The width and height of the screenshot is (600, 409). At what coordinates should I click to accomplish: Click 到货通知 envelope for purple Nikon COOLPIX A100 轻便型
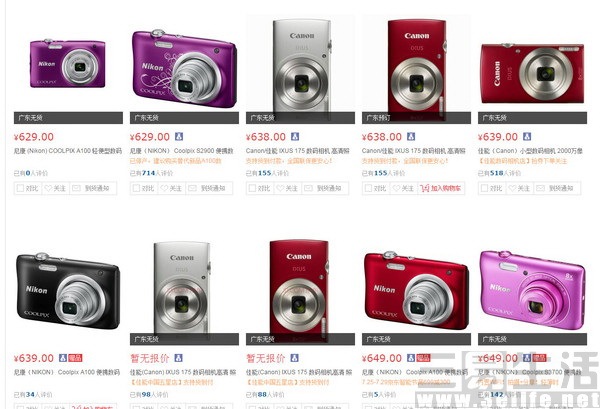[93, 188]
